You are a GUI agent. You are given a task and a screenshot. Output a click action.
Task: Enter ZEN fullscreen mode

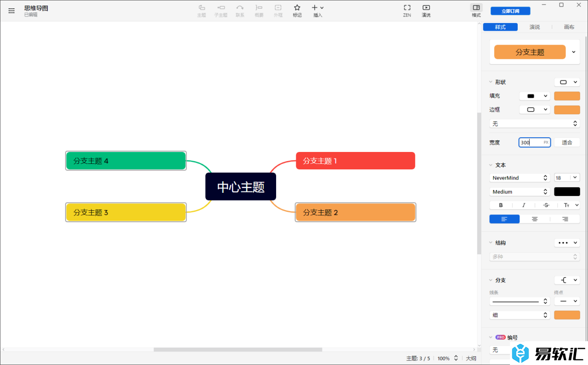pyautogui.click(x=407, y=11)
